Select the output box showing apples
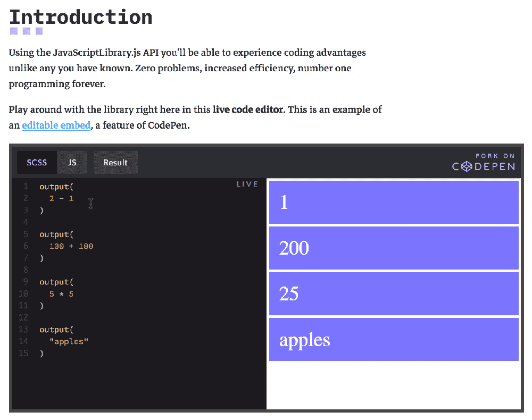The height and width of the screenshot is (420, 532). [394, 339]
